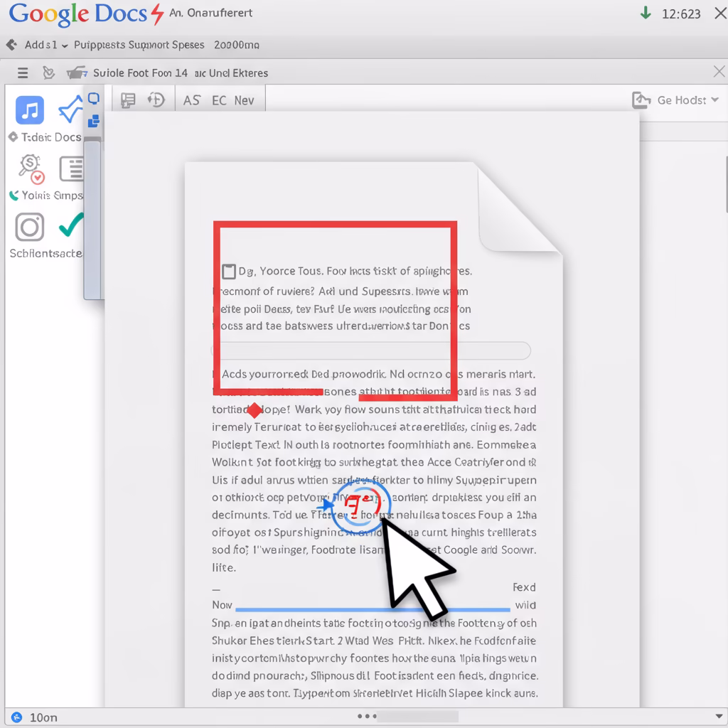Open the hamburger menu icon

point(23,73)
